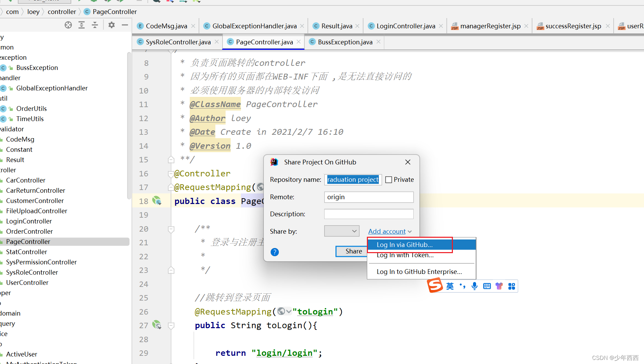Click the project tree vertical scrollbar
Screen dimensions: 644x364
click(x=129, y=126)
